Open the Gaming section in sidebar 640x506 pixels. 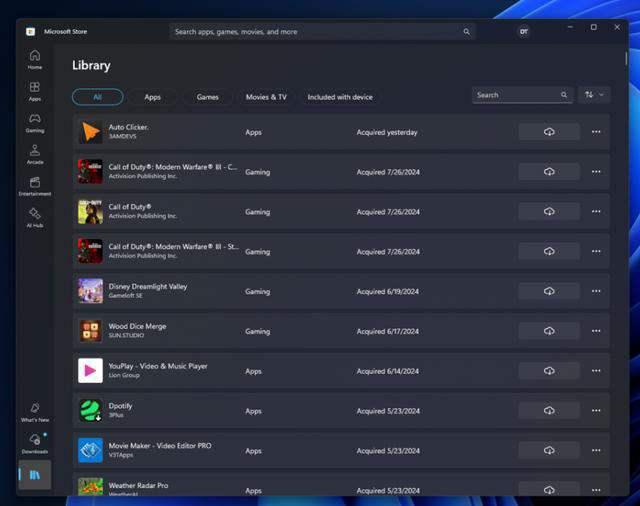point(35,122)
